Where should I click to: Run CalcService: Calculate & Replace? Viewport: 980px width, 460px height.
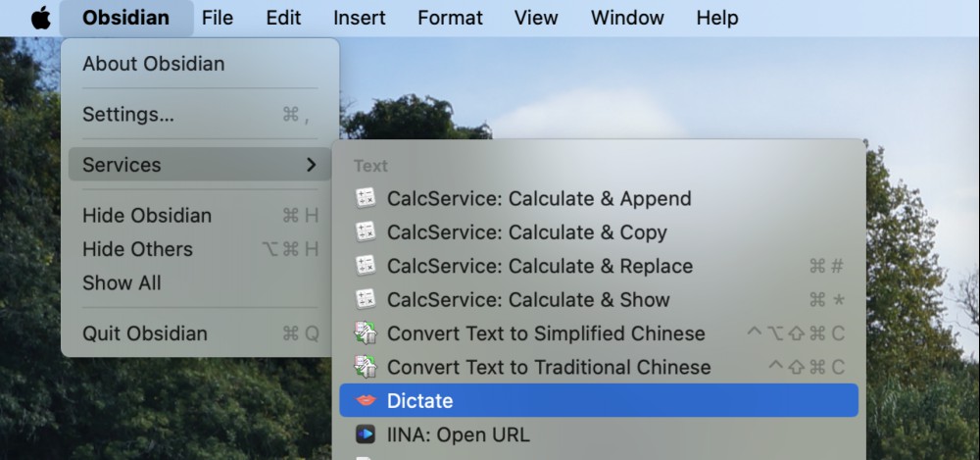point(599,266)
